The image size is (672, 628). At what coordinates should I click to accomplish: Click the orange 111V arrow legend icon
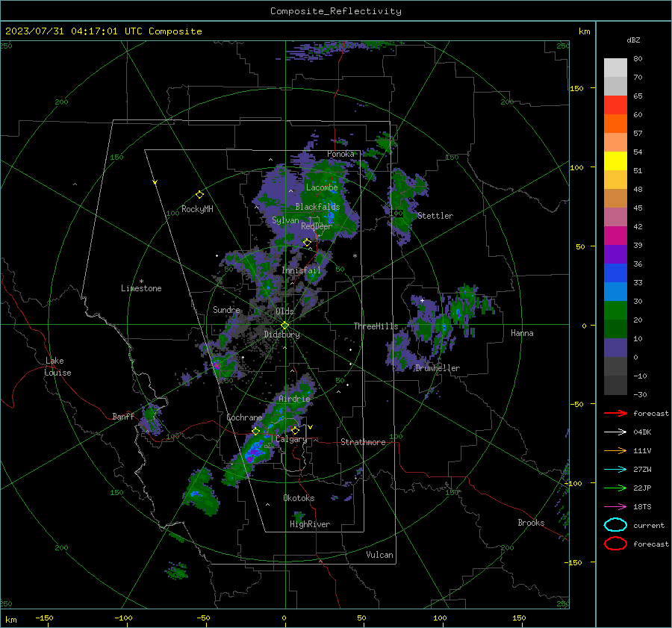click(x=615, y=450)
